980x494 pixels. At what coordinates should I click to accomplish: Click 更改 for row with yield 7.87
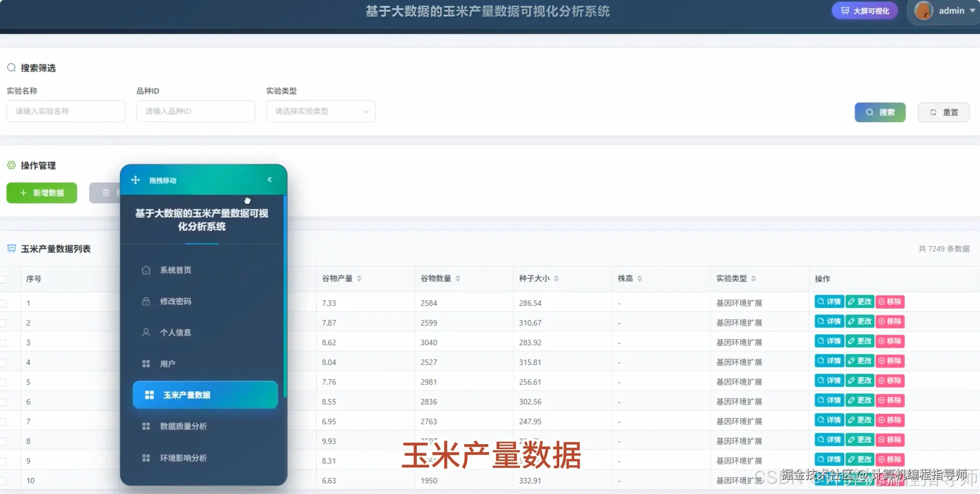click(x=860, y=322)
